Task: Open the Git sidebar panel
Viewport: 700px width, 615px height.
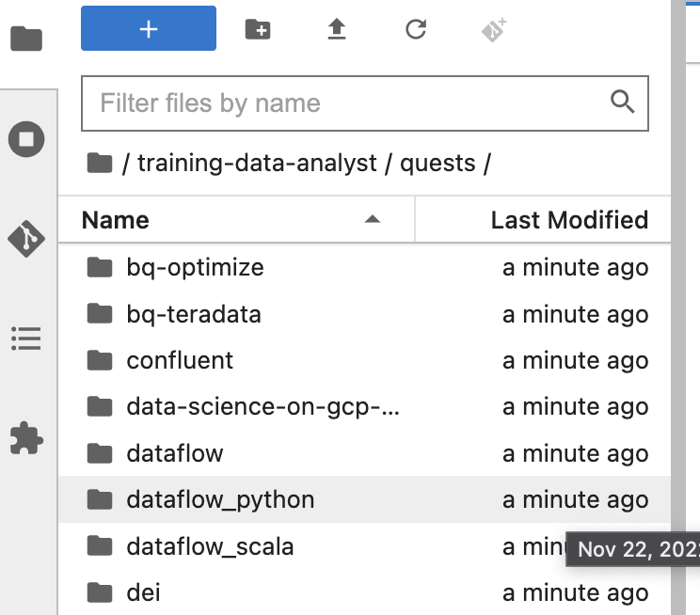Action: 26,239
